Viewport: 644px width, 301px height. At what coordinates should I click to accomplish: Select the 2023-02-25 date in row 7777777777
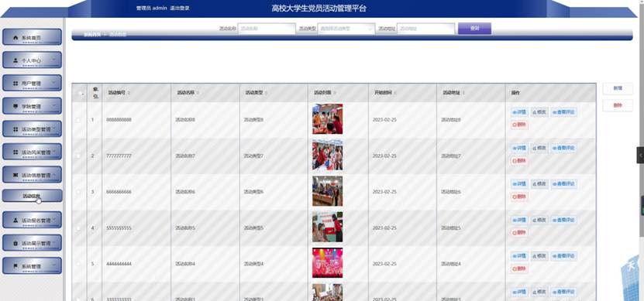(384, 156)
